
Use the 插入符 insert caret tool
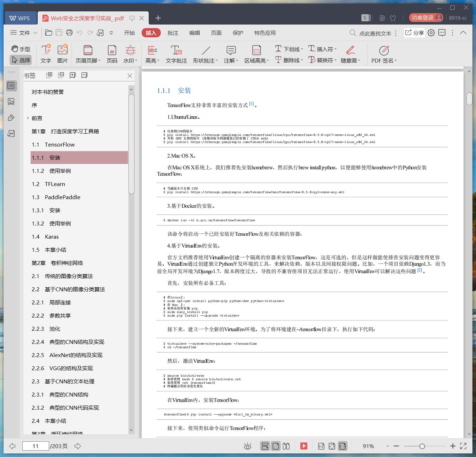click(322, 49)
